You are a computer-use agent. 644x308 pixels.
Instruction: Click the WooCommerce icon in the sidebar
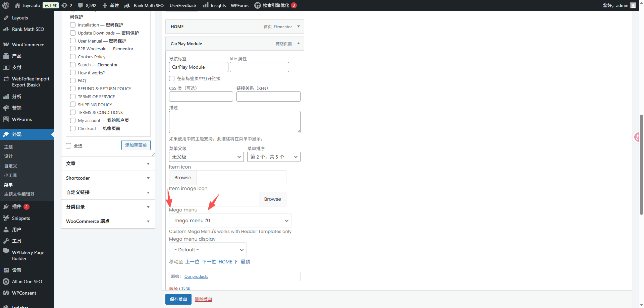pos(6,45)
